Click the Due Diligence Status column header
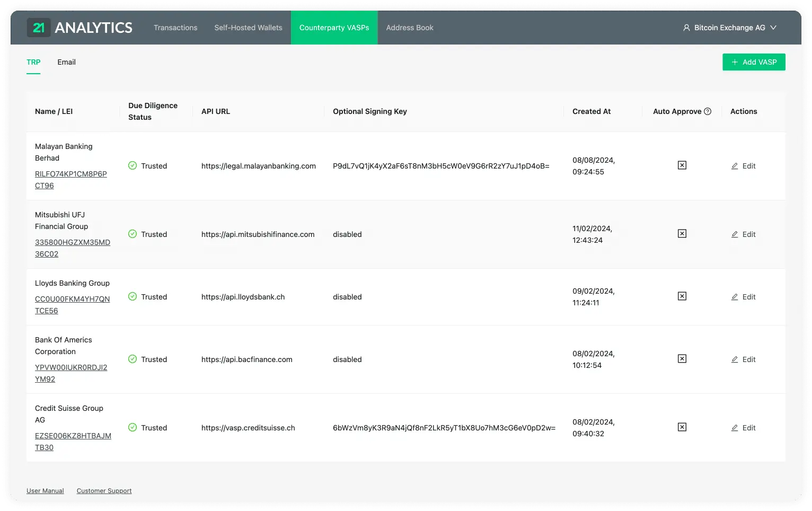This screenshot has height=511, width=812. 153,111
